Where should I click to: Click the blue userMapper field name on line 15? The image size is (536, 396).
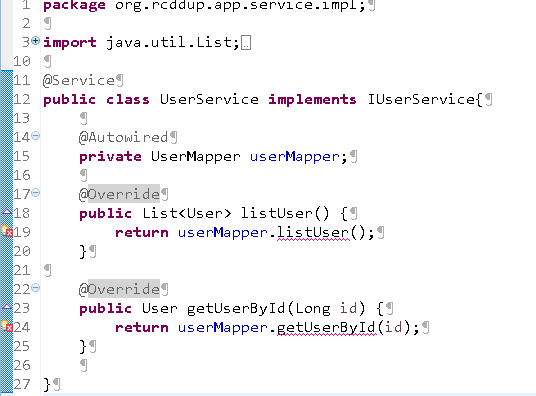pos(295,157)
